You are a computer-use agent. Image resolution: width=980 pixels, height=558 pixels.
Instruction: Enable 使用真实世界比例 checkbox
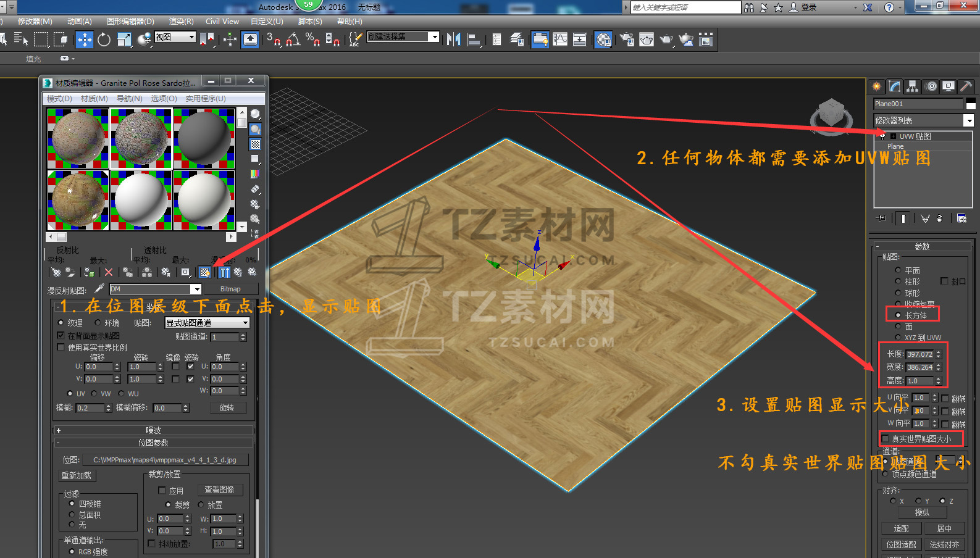61,348
